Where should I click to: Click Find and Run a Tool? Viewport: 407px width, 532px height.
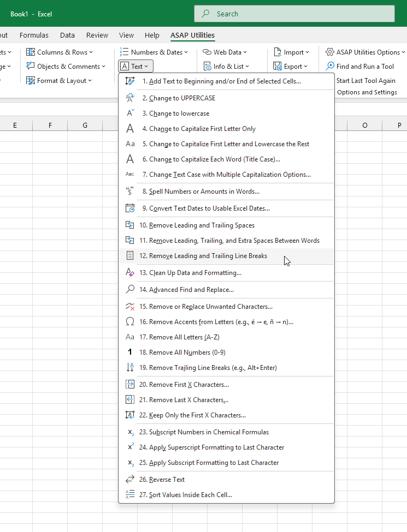[x=365, y=67]
